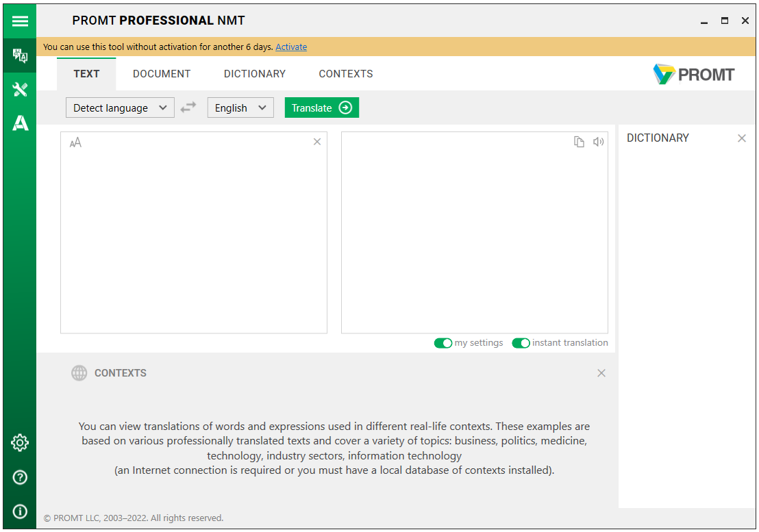Select the Translator icon in the sidebar
This screenshot has width=759, height=532.
click(20, 55)
